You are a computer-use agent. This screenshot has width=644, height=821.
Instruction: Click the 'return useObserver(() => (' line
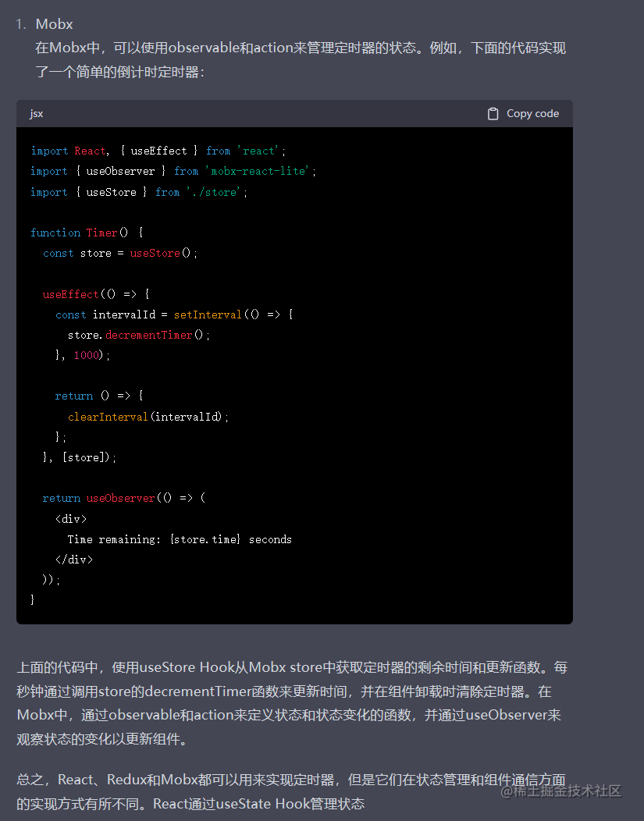pyautogui.click(x=124, y=499)
